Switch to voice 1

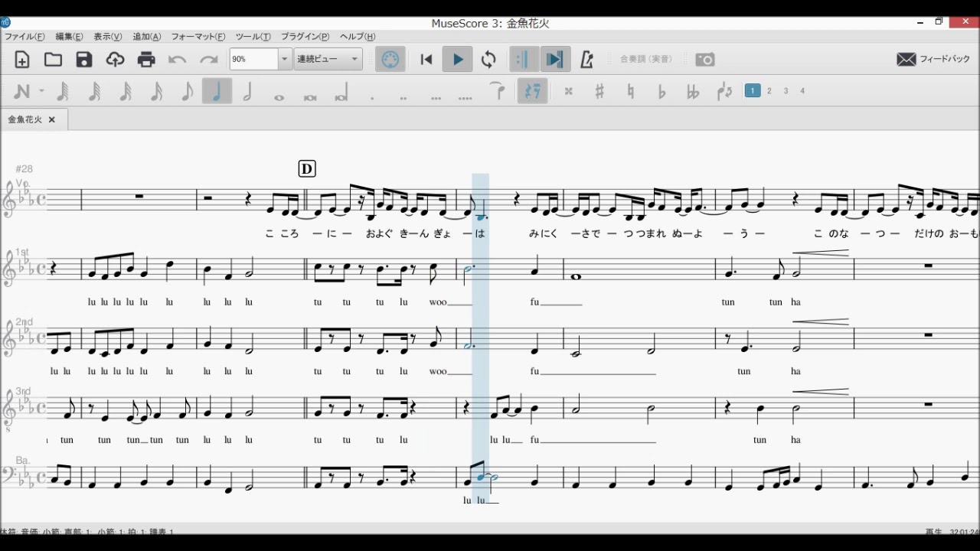pyautogui.click(x=753, y=91)
